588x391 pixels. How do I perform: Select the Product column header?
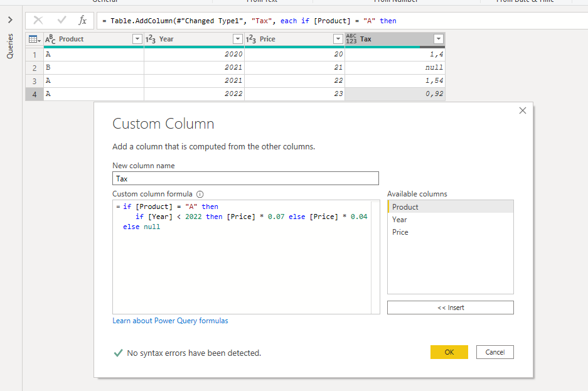pyautogui.click(x=94, y=39)
